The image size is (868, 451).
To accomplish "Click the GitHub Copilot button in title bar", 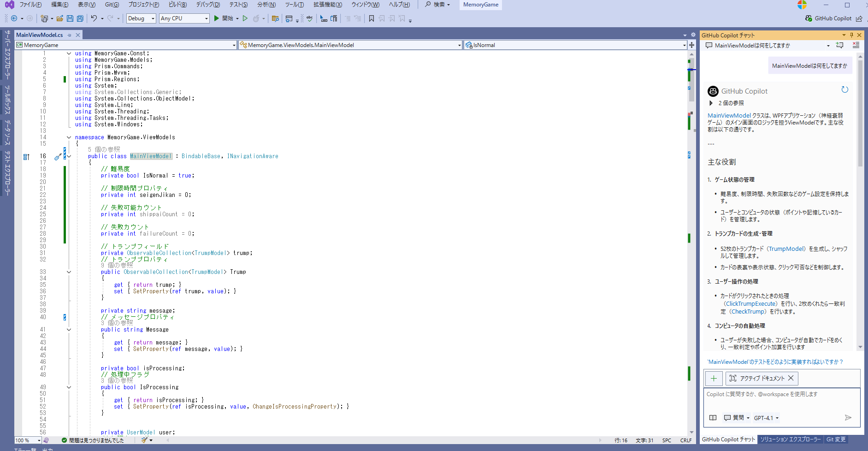I will tap(828, 18).
